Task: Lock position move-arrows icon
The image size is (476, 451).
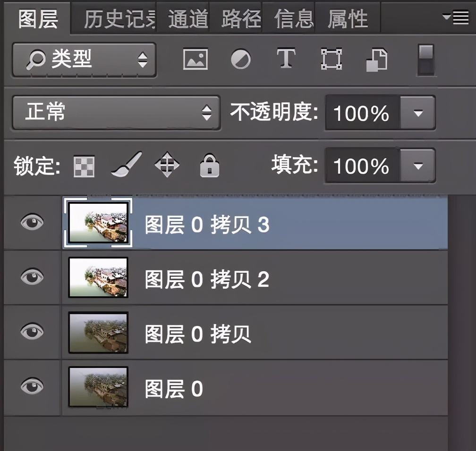Action: point(167,164)
